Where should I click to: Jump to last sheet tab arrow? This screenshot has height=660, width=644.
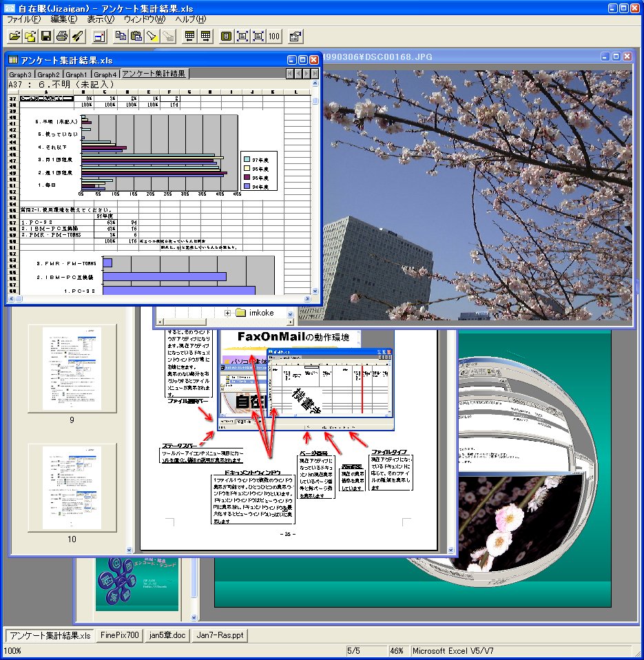click(314, 74)
